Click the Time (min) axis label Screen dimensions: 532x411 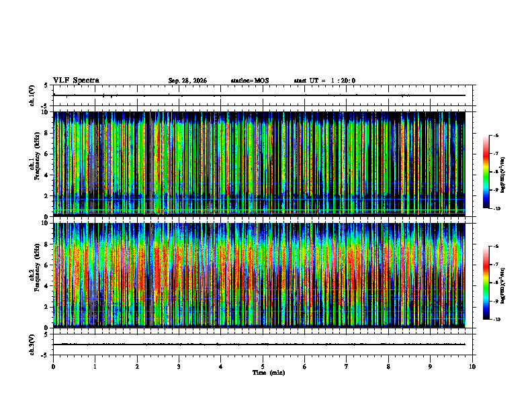pos(269,373)
